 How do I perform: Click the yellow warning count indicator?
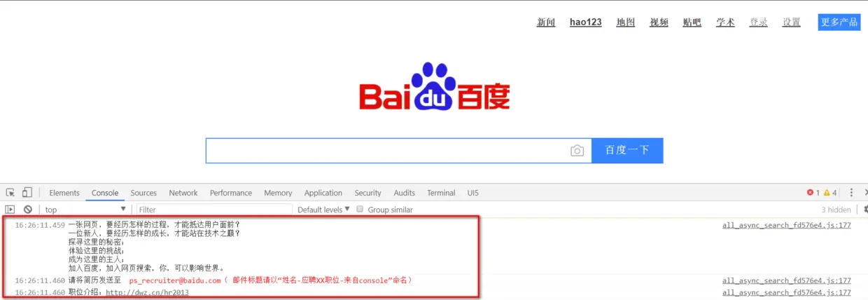(x=829, y=193)
